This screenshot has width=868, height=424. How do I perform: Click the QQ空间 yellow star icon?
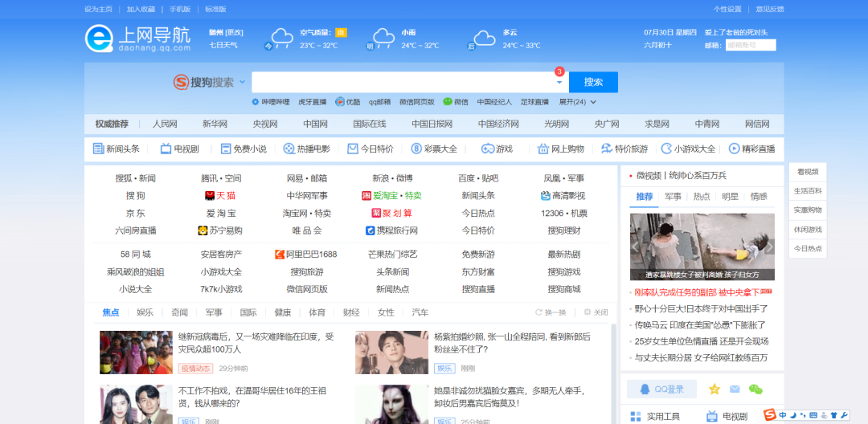pos(714,389)
